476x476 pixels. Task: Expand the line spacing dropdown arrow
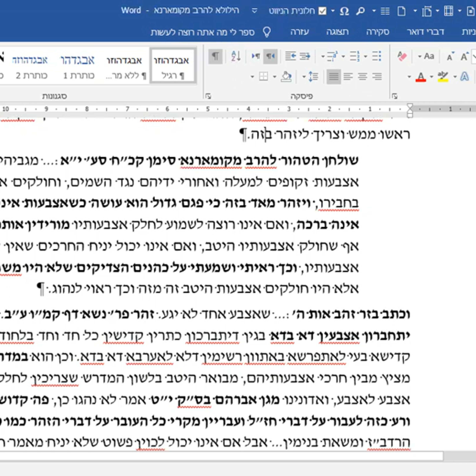click(x=304, y=77)
